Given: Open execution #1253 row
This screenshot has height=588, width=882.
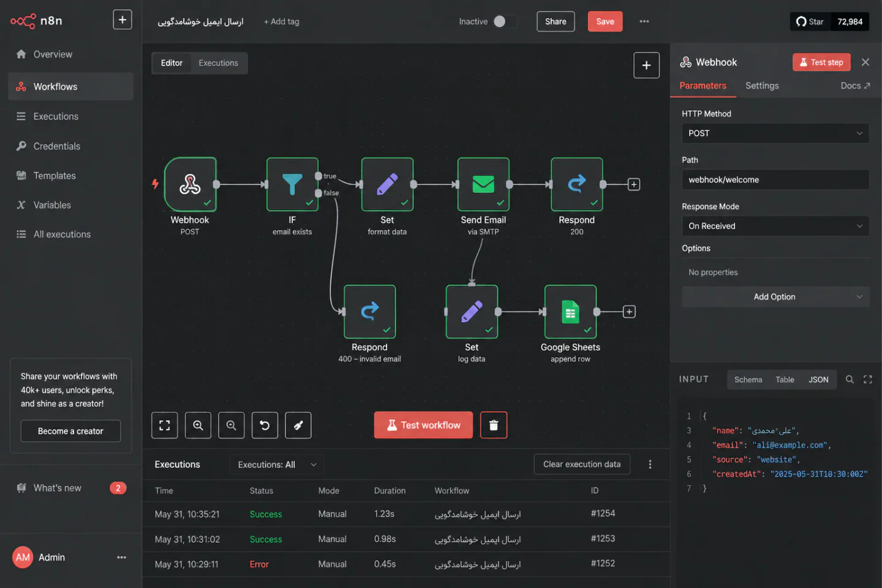Looking at the screenshot, I should pos(406,540).
